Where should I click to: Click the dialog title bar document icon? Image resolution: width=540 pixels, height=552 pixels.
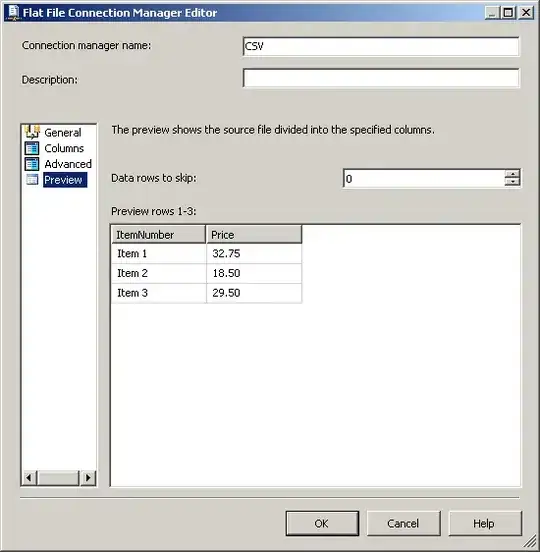(13, 12)
